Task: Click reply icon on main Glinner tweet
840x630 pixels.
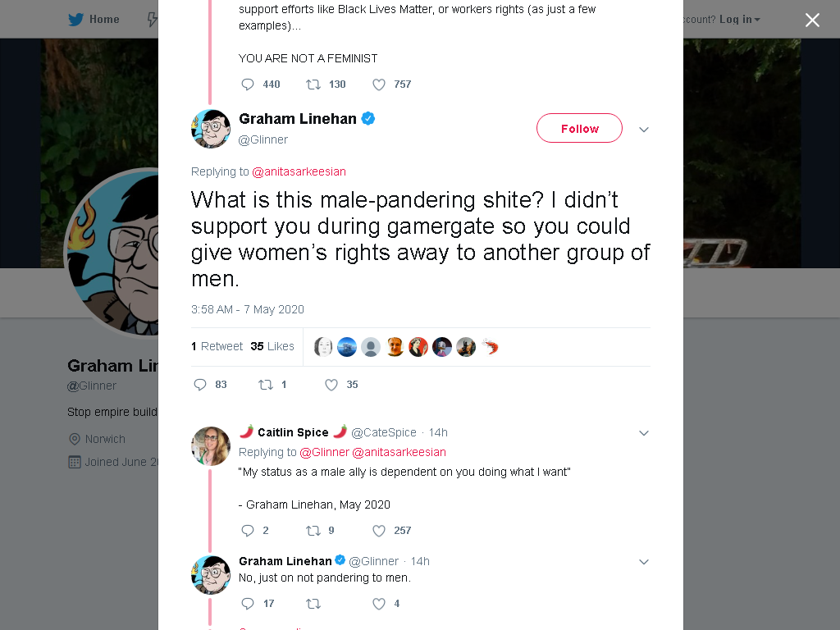Action: pos(200,385)
